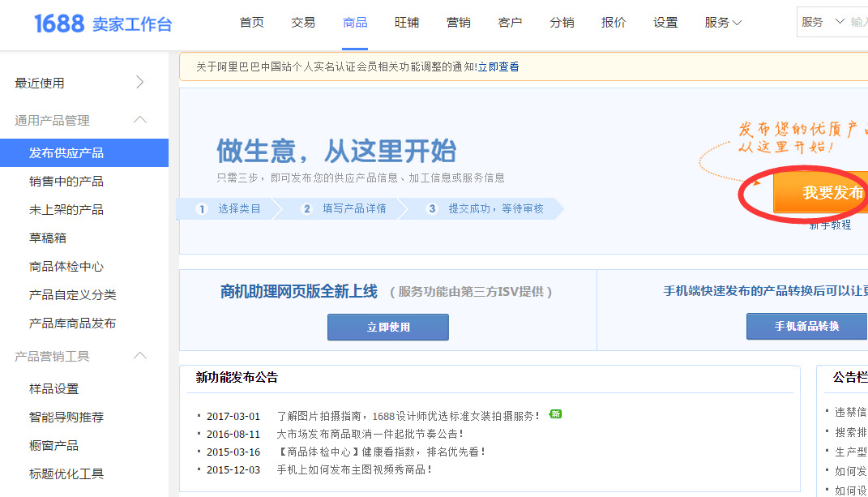868x497 pixels.
Task: Open the 报价 menu
Action: tap(614, 23)
